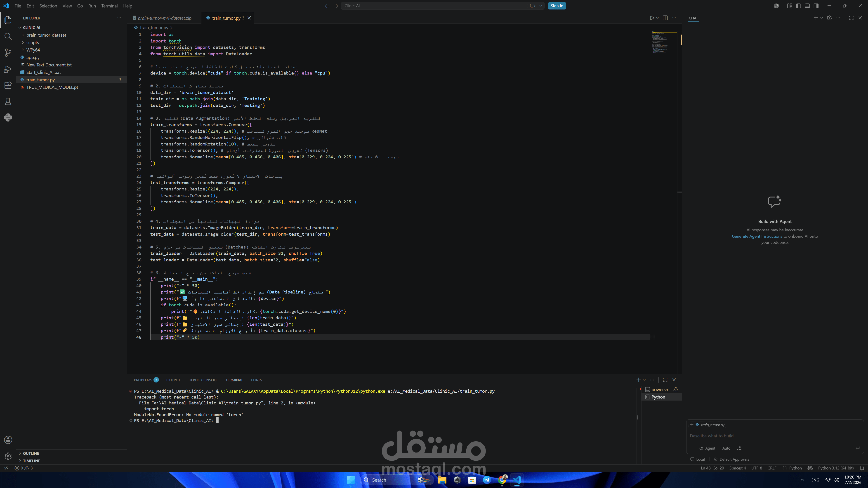Open the Manage gear in activity bar
Image resolution: width=868 pixels, height=488 pixels.
pos(8,456)
